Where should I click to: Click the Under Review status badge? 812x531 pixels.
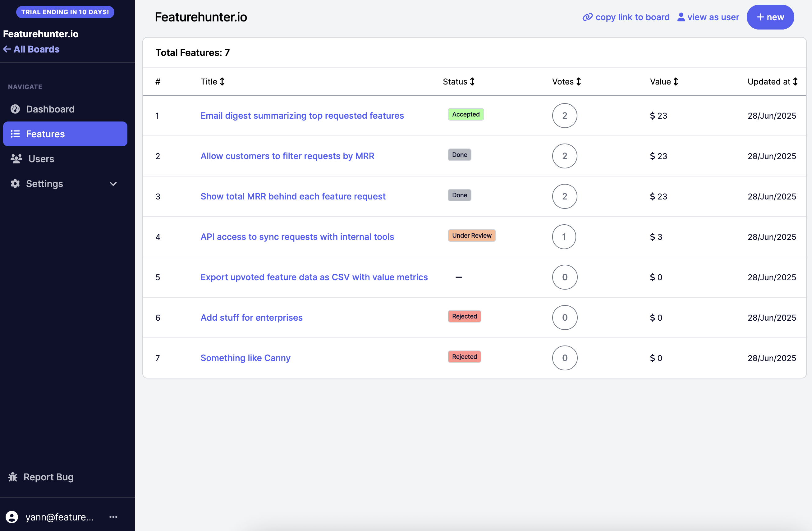point(471,235)
